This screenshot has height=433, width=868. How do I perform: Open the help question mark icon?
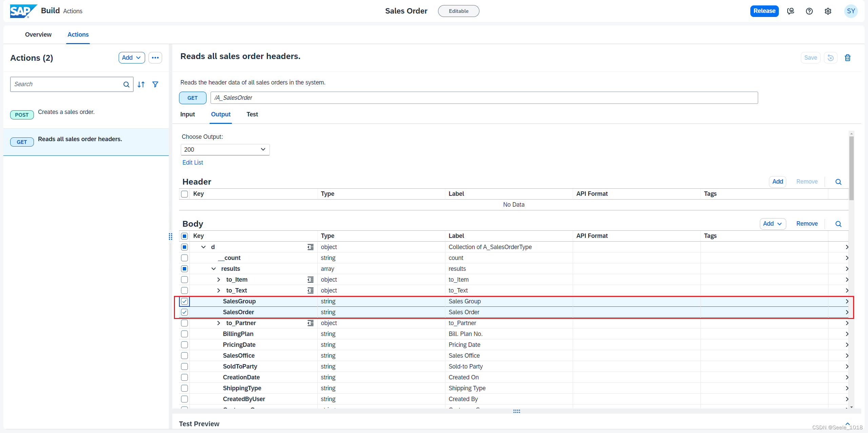(x=809, y=11)
